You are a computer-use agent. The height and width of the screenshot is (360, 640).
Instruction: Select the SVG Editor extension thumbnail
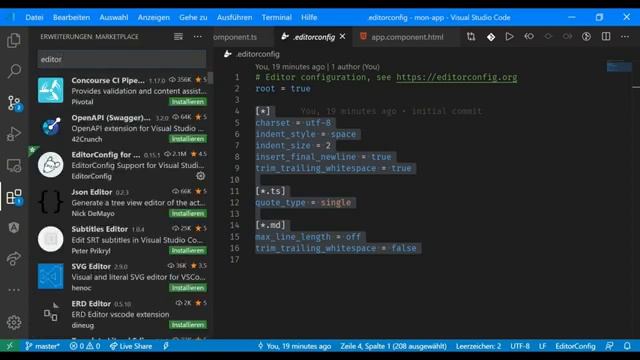tap(51, 276)
